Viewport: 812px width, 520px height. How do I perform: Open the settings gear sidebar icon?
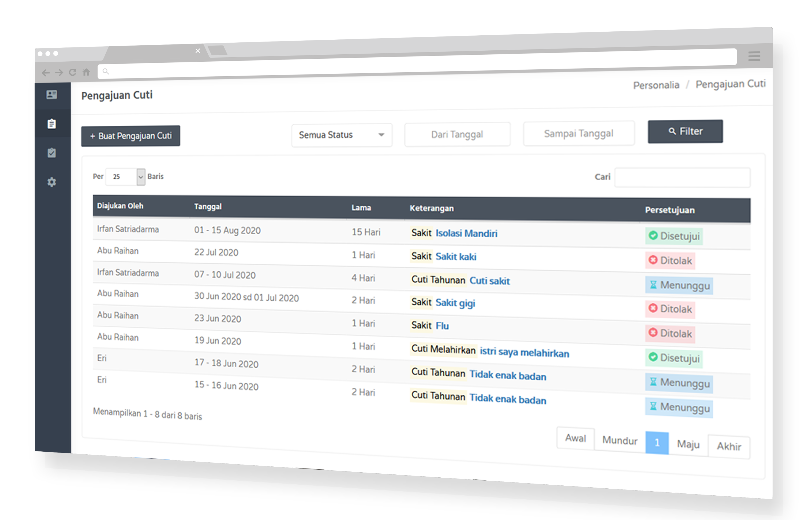click(52, 182)
